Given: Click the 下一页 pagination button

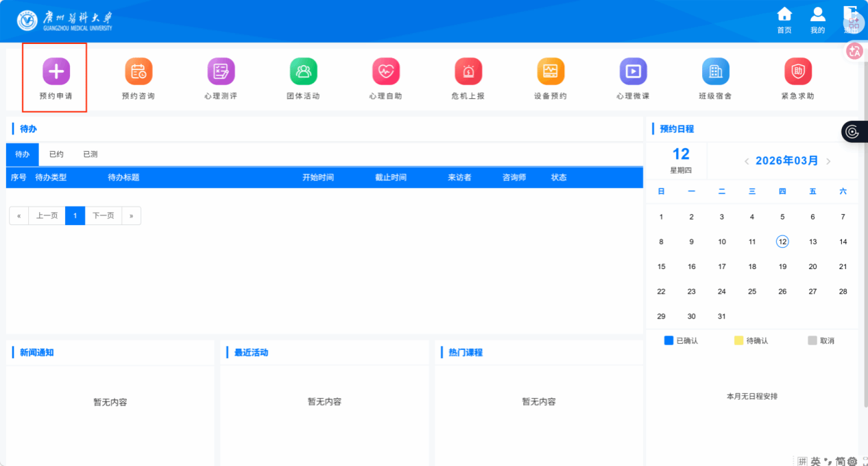Looking at the screenshot, I should coord(104,215).
